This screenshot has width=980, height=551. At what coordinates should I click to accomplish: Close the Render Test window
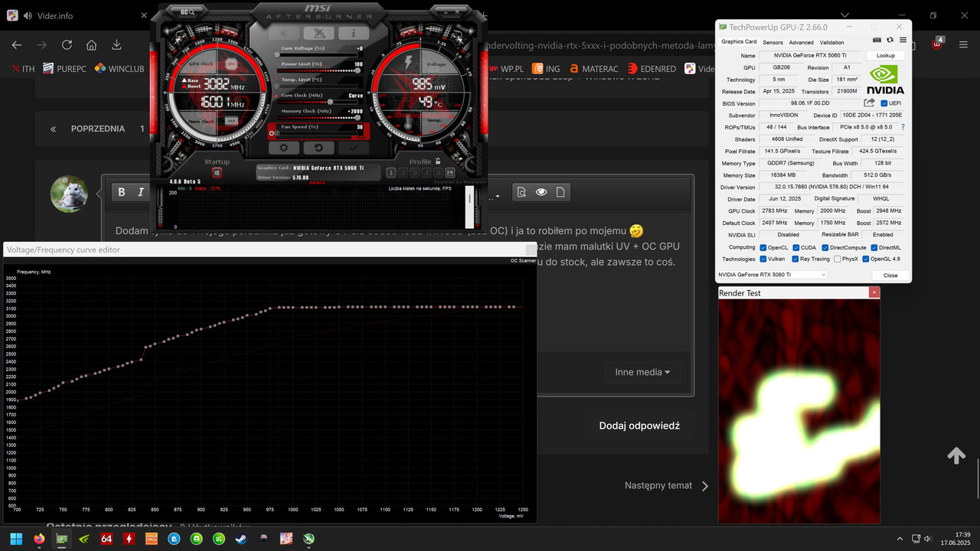coord(874,292)
